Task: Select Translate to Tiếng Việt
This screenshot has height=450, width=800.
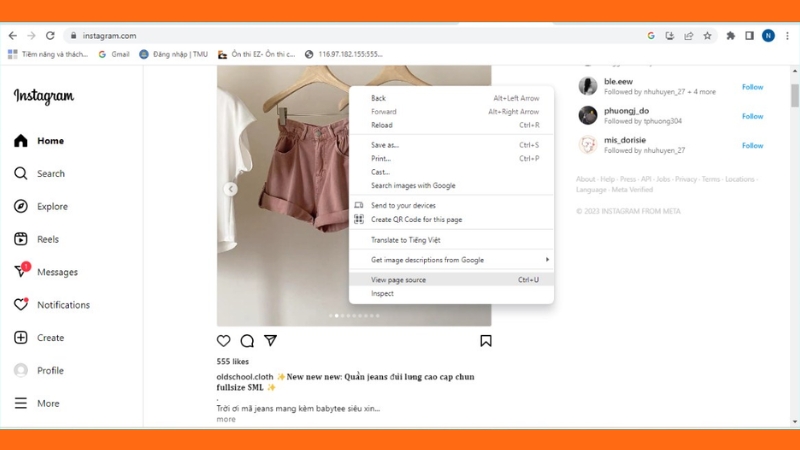Action: [451, 240]
